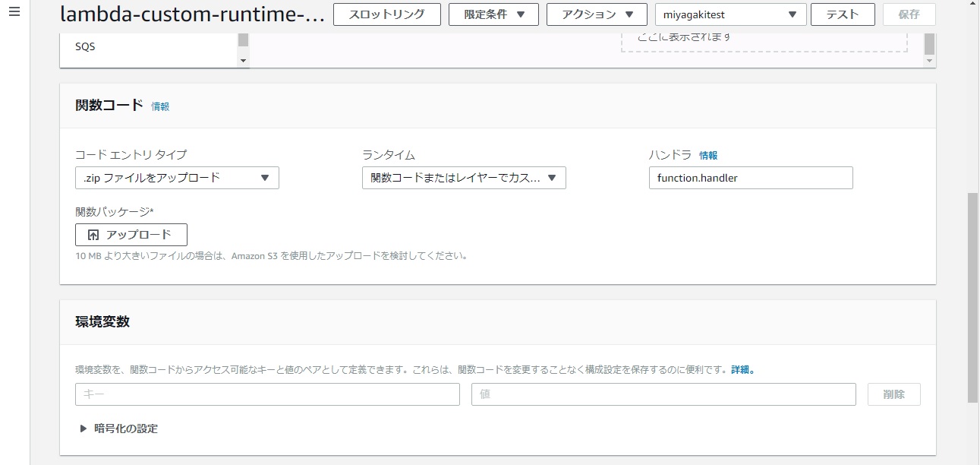Screen dimensions: 980x465
Task: Open the コード エントリ タイプ dropdown
Action: coord(177,178)
